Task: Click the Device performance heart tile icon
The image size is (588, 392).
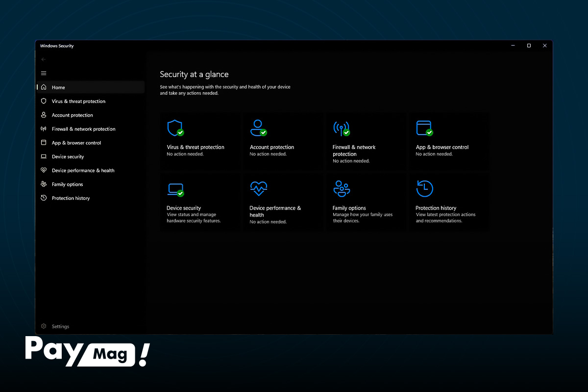Action: 258,189
